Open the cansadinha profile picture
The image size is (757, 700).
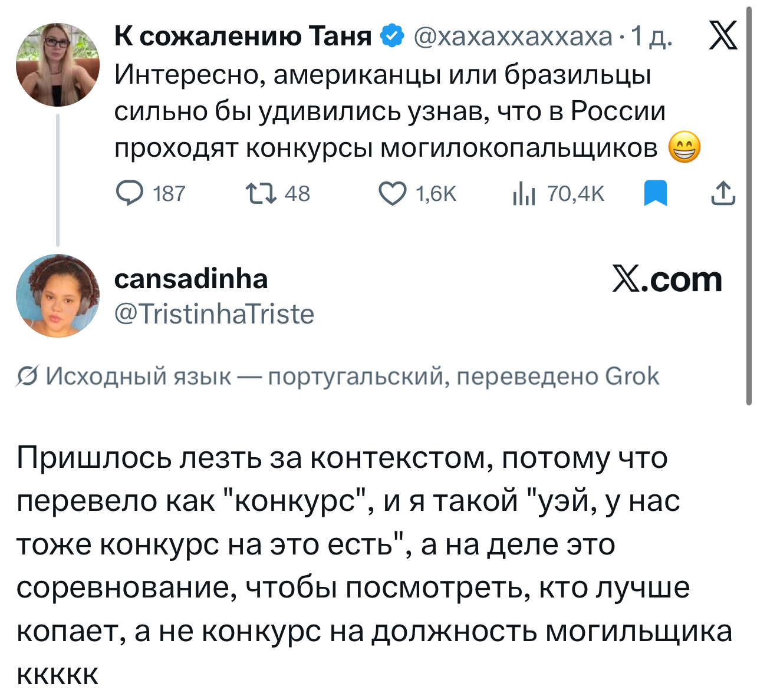(x=58, y=296)
